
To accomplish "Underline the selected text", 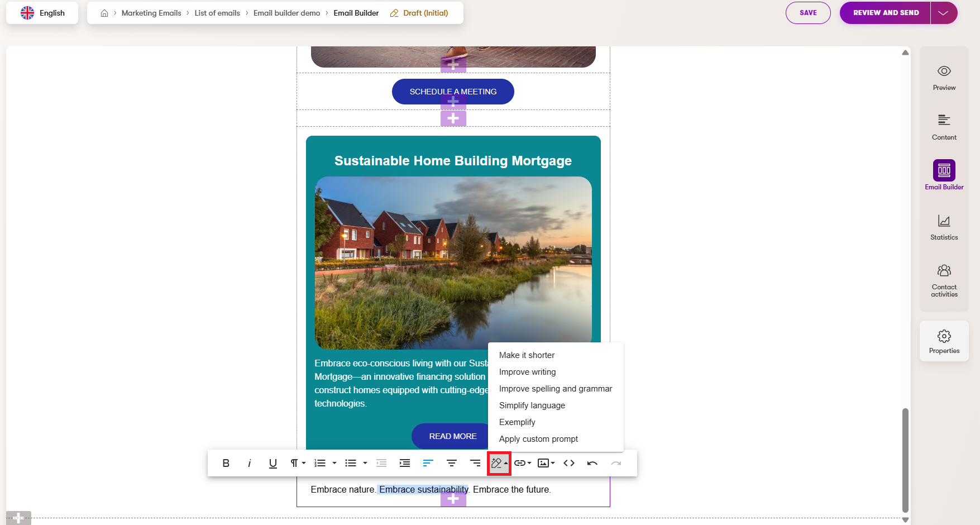I will tap(273, 463).
